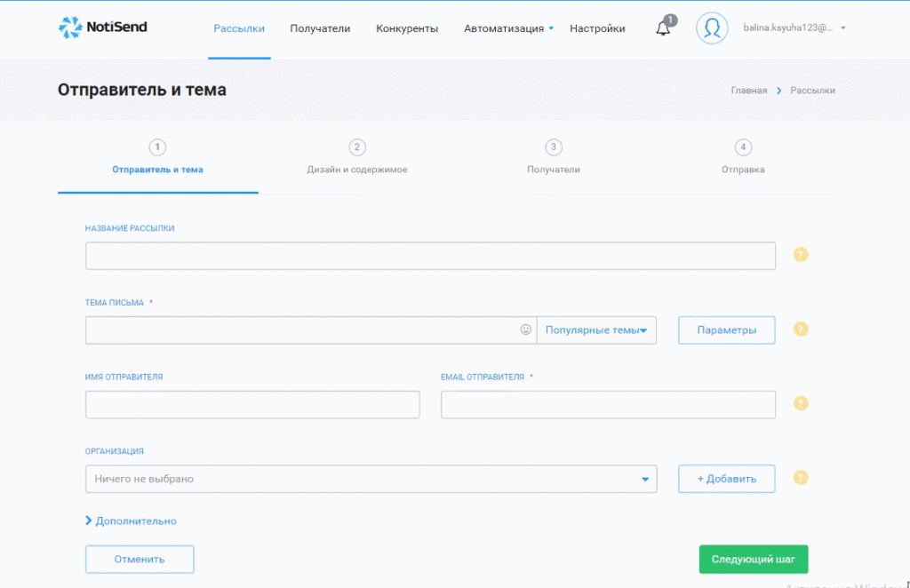Go to the Получатели section in top navigation
The width and height of the screenshot is (910, 588).
(x=320, y=28)
